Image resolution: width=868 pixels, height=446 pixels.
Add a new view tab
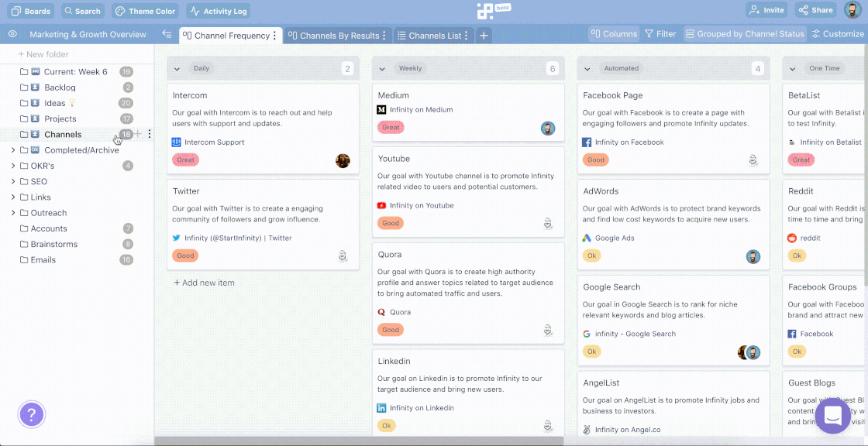[x=484, y=36]
